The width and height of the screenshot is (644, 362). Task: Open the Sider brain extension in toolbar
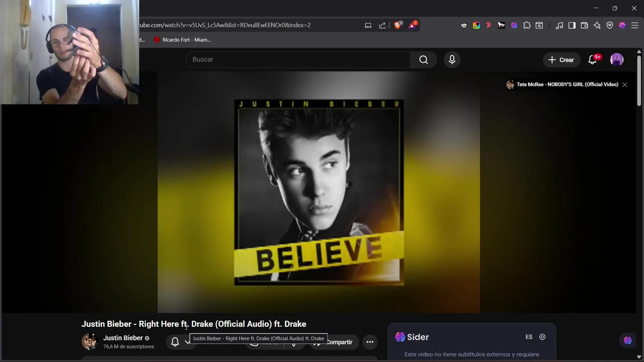pyautogui.click(x=514, y=25)
